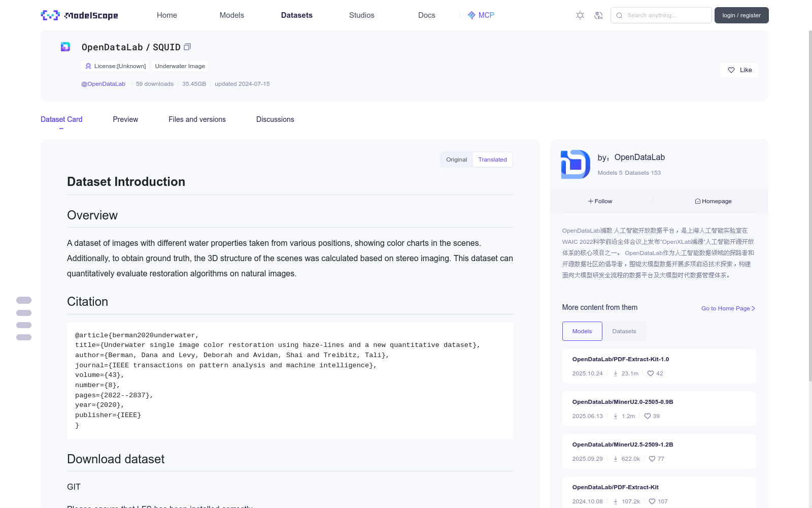Switch card text to Translated
This screenshot has height=508, width=812.
pyautogui.click(x=492, y=160)
